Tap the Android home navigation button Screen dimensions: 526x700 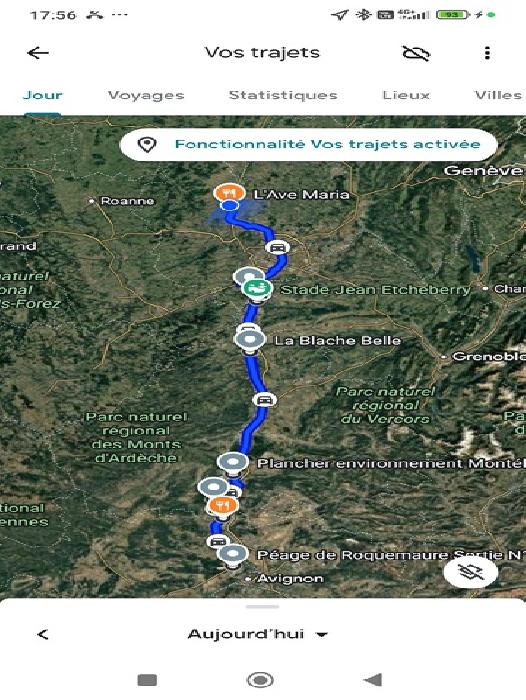point(260,680)
